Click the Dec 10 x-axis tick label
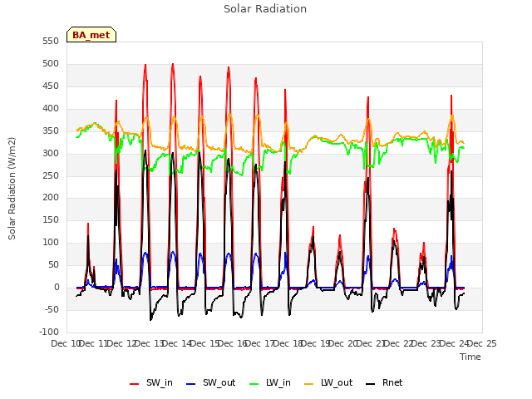 tap(65, 343)
